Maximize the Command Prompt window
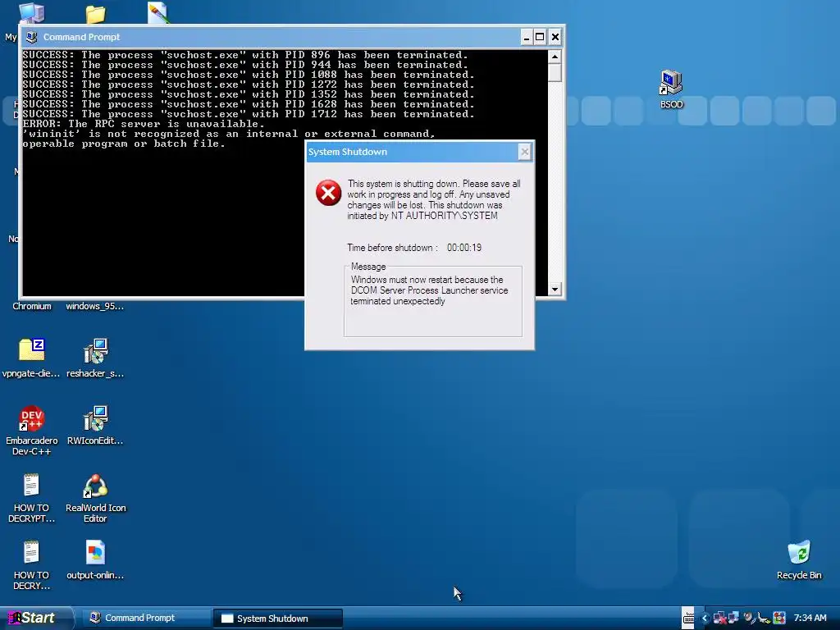The image size is (840, 630). tap(540, 37)
